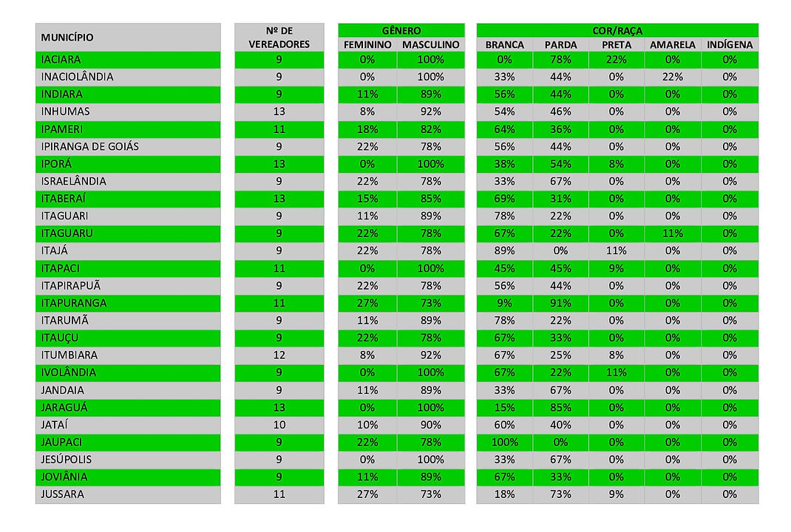Click ITAPURANGA's 91% parda cell

click(560, 303)
